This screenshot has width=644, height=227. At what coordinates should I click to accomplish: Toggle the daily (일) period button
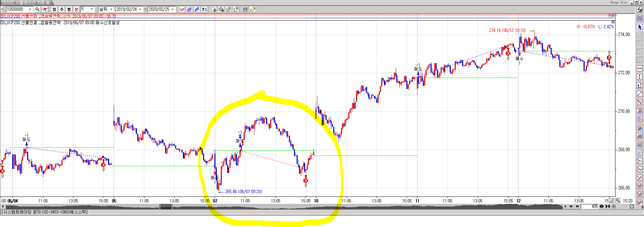pos(54,9)
